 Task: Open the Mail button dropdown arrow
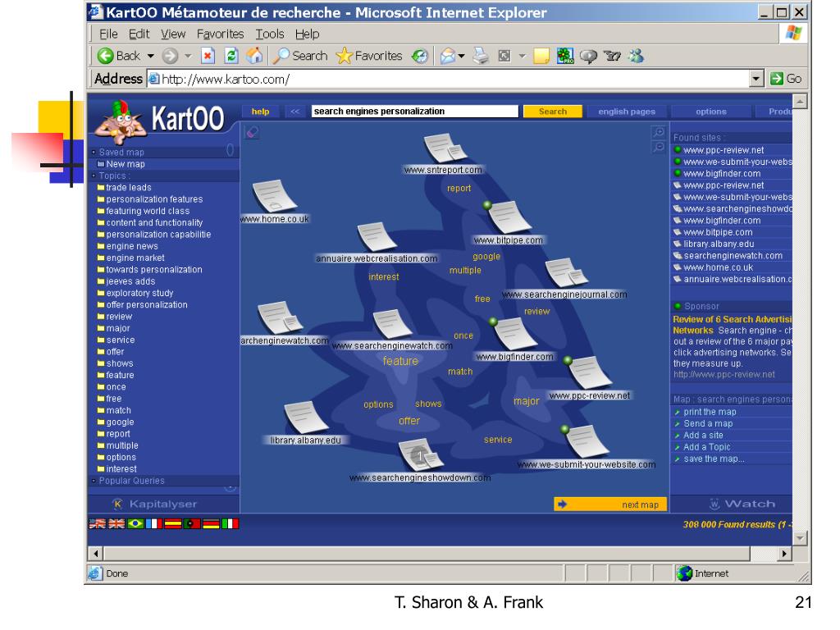[461, 56]
